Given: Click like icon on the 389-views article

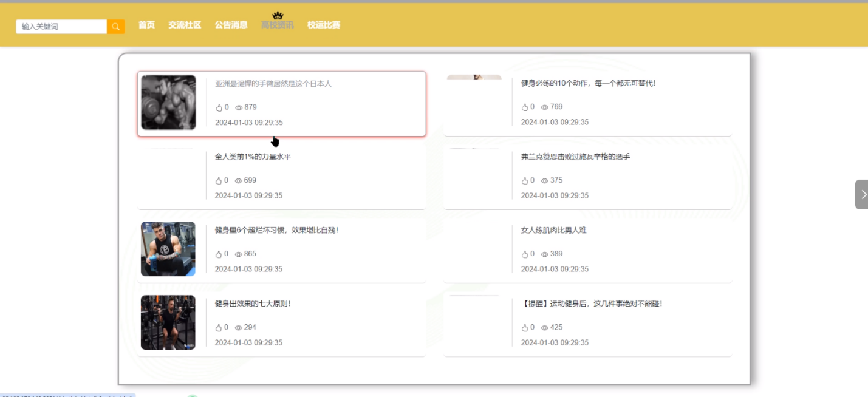Looking at the screenshot, I should point(525,254).
